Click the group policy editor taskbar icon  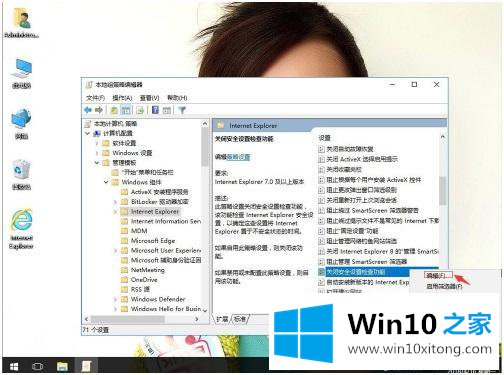(86, 366)
